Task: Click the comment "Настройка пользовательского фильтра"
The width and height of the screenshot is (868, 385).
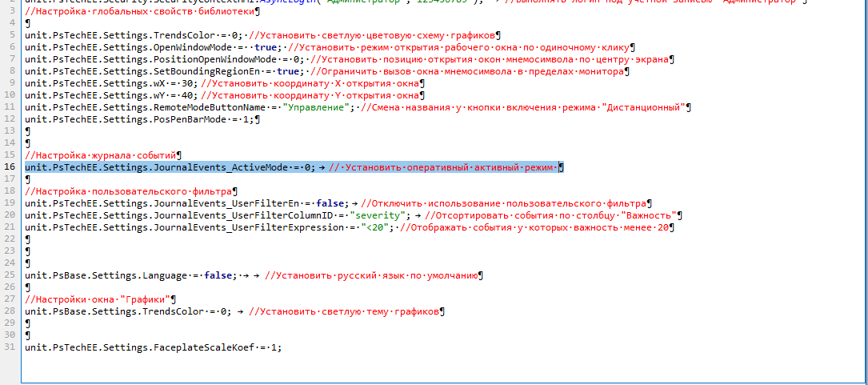Action: click(128, 191)
